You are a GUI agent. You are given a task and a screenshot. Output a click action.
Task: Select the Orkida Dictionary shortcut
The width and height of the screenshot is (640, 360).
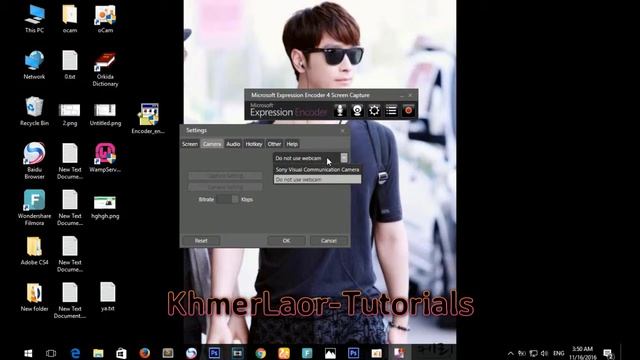105,69
